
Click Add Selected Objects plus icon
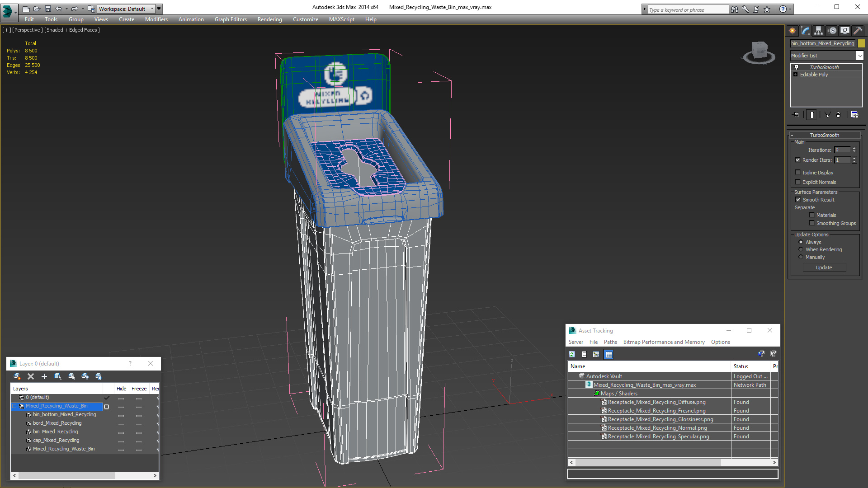tap(44, 376)
